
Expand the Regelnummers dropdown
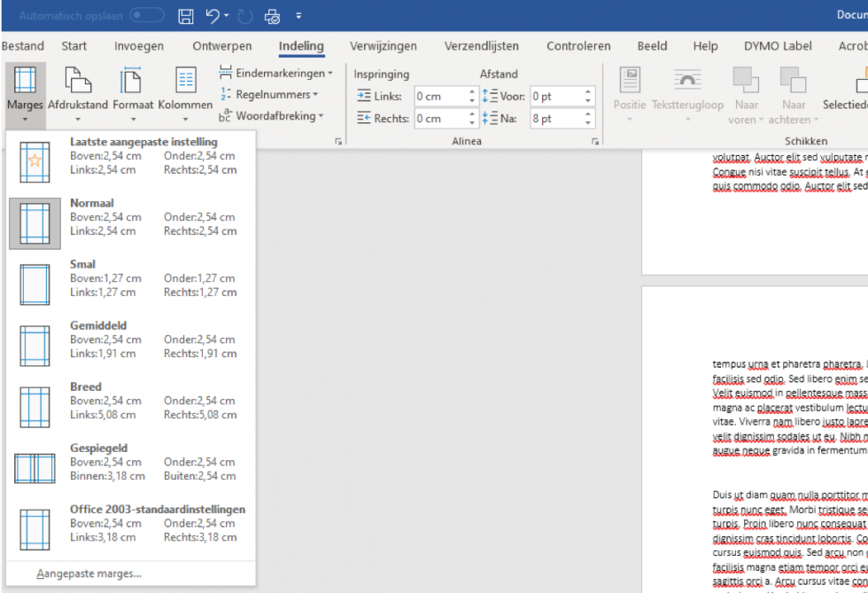click(x=271, y=94)
